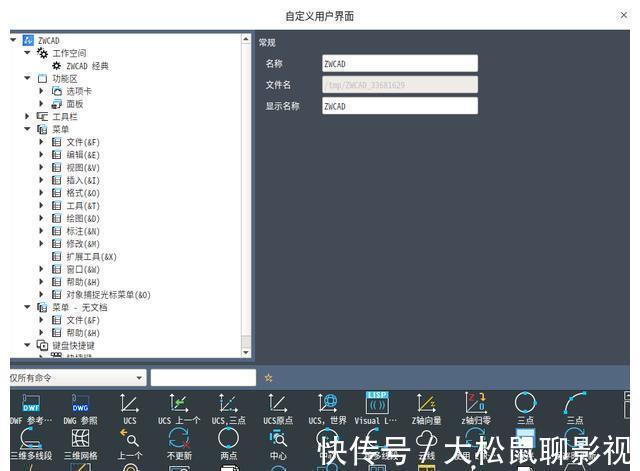
Task: Choose the 三维多线段 command icon
Action: [31, 438]
